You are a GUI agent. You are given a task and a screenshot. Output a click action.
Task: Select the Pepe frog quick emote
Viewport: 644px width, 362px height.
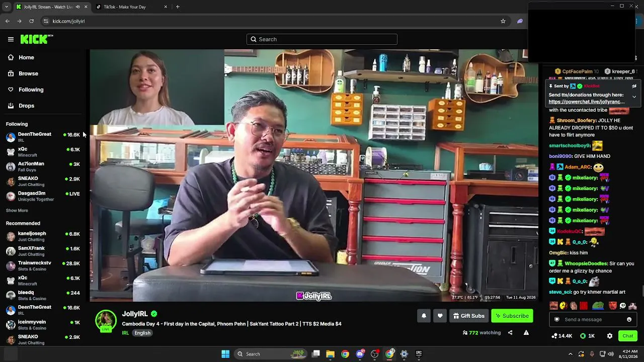[x=598, y=306]
